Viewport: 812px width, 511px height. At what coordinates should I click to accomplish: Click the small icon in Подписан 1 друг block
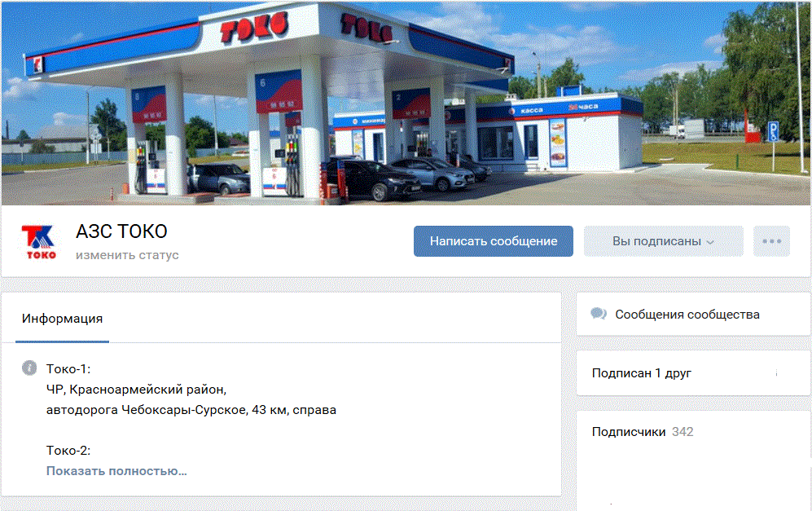776,373
